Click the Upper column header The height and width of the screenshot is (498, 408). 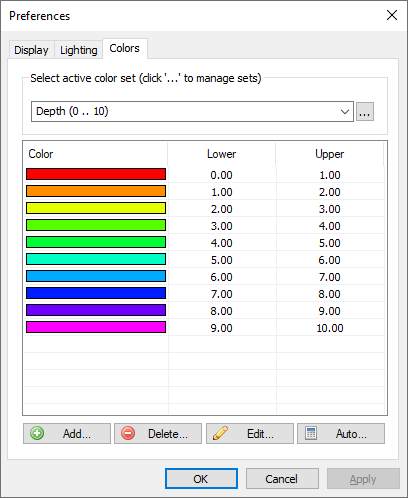click(x=329, y=154)
